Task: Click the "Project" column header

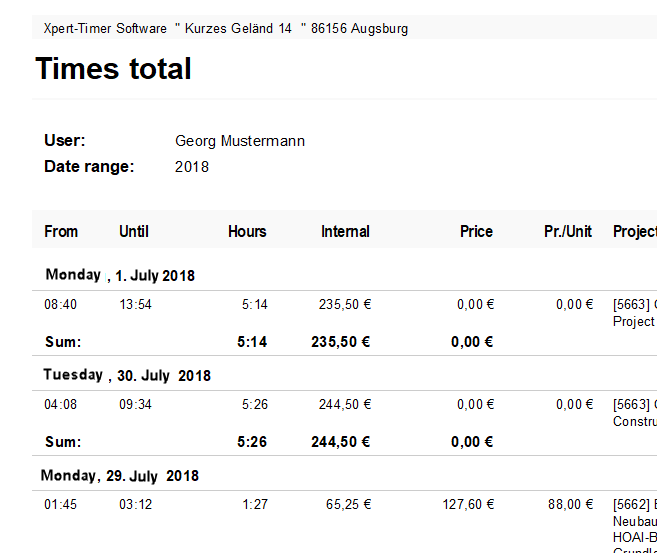Action: (634, 231)
